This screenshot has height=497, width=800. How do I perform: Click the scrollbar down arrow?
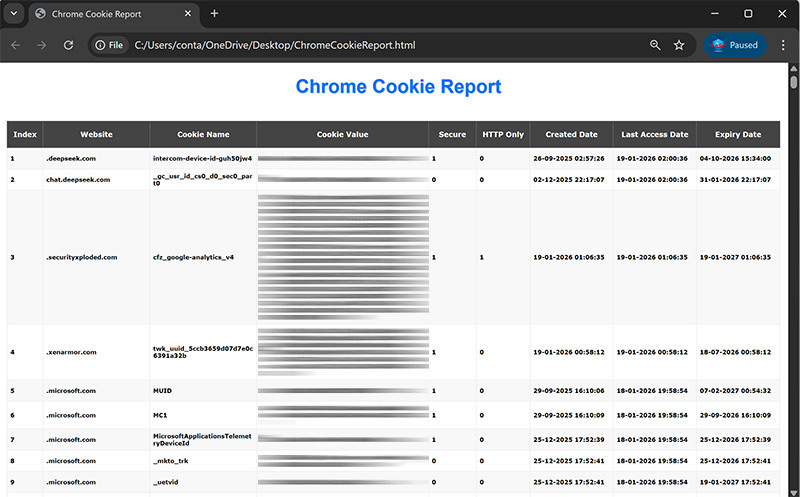pyautogui.click(x=793, y=490)
